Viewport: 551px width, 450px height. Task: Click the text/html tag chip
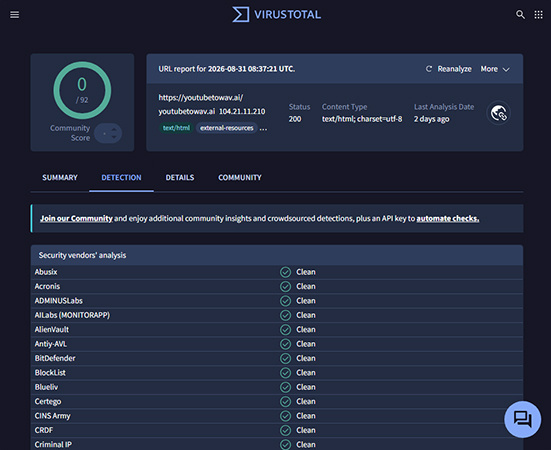click(x=176, y=128)
